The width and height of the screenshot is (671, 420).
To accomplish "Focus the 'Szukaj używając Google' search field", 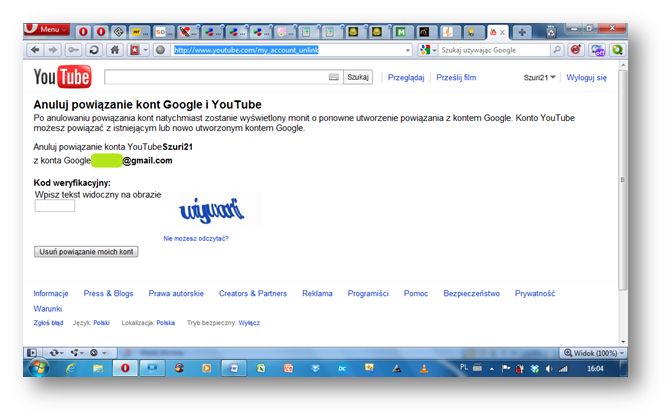I will pyautogui.click(x=494, y=50).
